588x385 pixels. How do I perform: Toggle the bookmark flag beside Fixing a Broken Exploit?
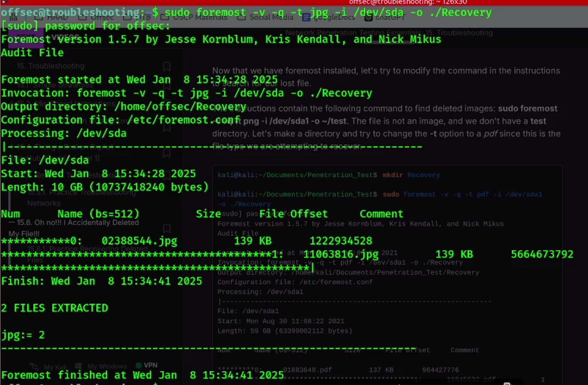coord(166,154)
